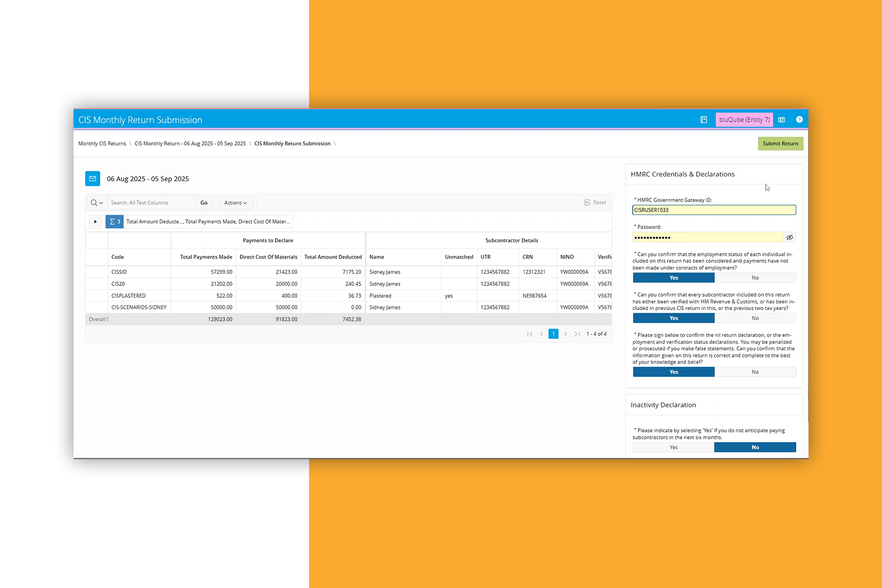
Task: Select No for employment status confirmation
Action: pos(755,278)
